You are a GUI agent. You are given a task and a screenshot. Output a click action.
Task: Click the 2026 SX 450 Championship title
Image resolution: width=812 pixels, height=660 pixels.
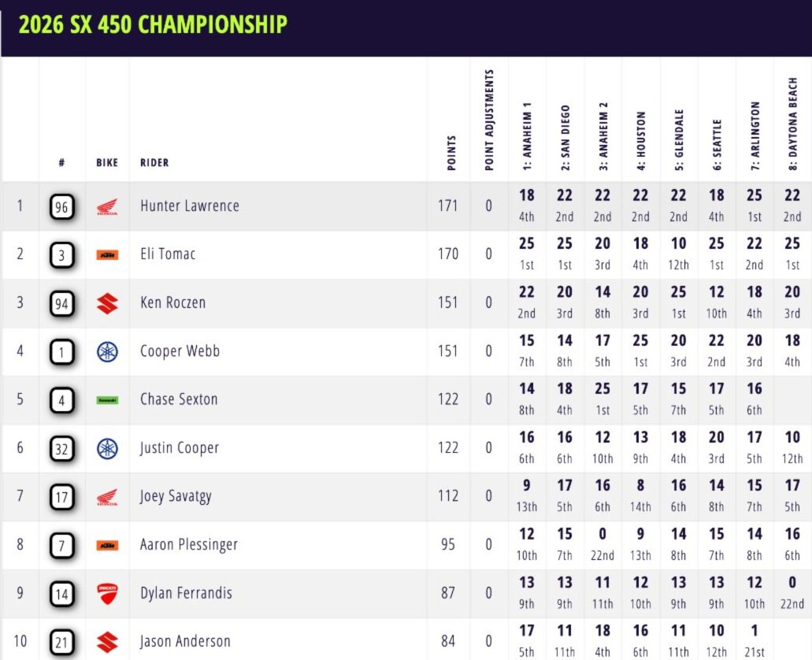click(153, 24)
